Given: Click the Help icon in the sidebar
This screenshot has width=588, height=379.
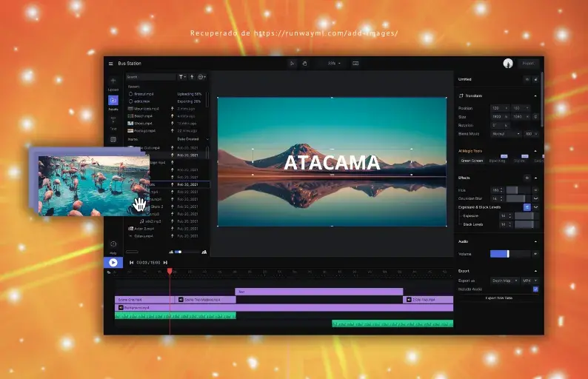Looking at the screenshot, I should tap(113, 245).
